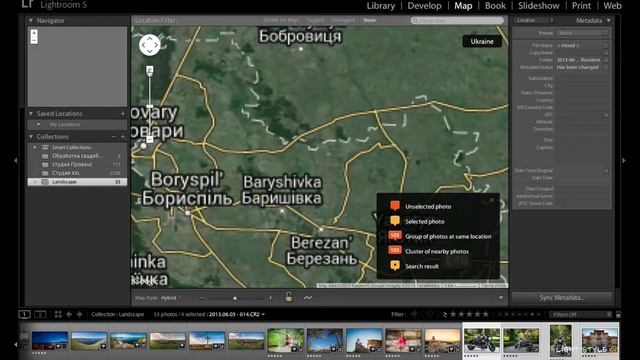The width and height of the screenshot is (640, 360).
Task: Close the map key legend
Action: 492,200
